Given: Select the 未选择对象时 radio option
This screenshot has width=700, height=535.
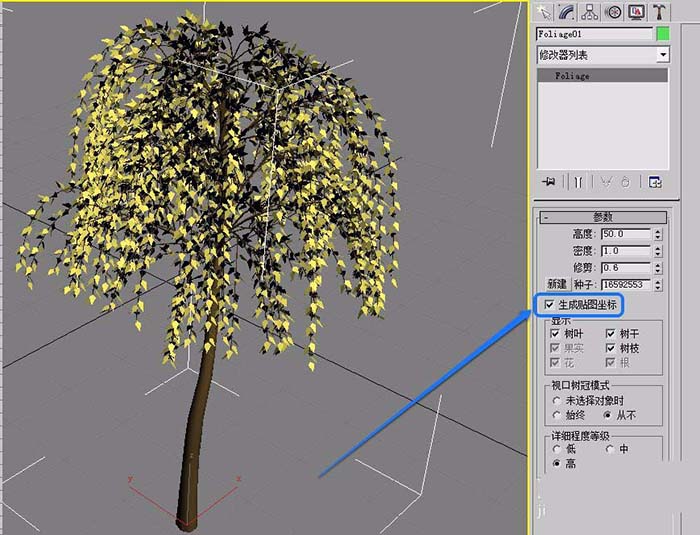Looking at the screenshot, I should (x=556, y=401).
